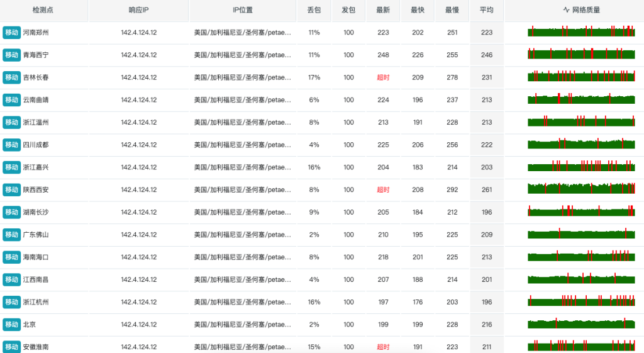
Task: Sort by the 丢包 column header
Action: (x=314, y=10)
